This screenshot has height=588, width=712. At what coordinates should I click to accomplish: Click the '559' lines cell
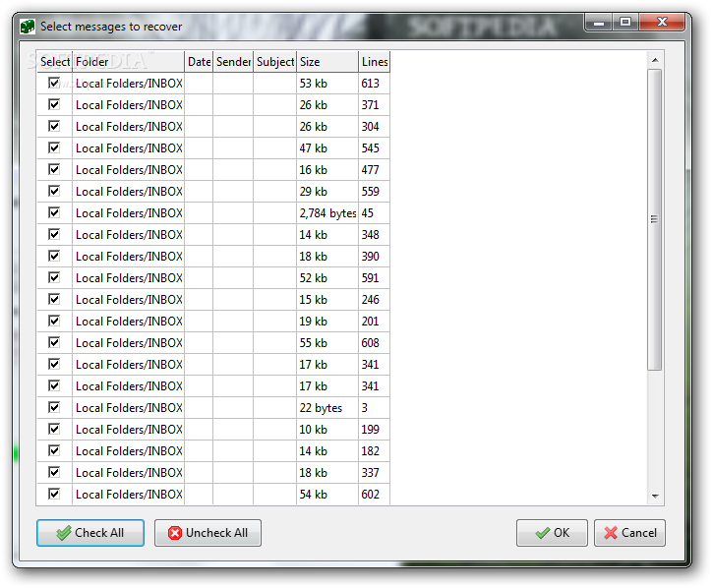click(x=374, y=191)
